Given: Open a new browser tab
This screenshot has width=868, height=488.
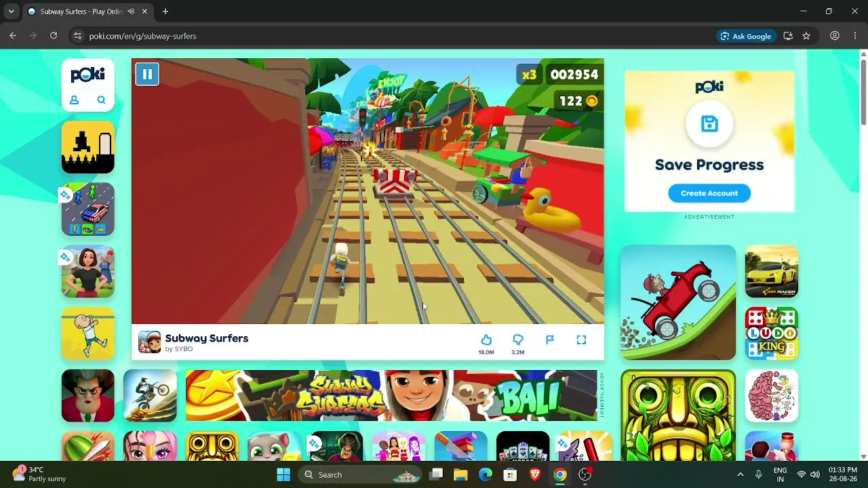Looking at the screenshot, I should pyautogui.click(x=165, y=12).
